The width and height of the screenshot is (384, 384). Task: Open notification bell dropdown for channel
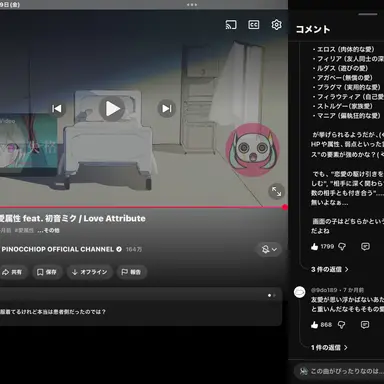pos(269,249)
